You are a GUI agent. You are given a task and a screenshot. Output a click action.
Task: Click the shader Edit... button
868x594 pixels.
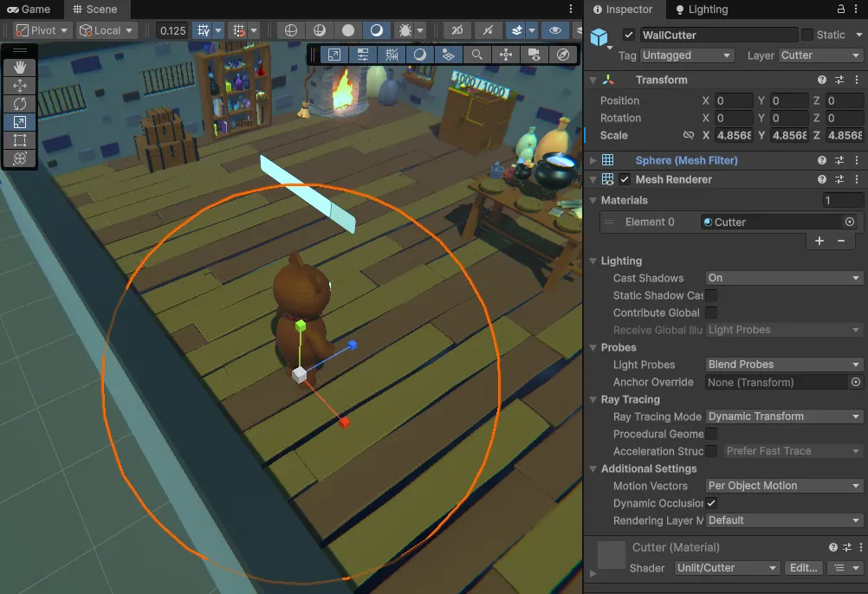[x=803, y=568]
